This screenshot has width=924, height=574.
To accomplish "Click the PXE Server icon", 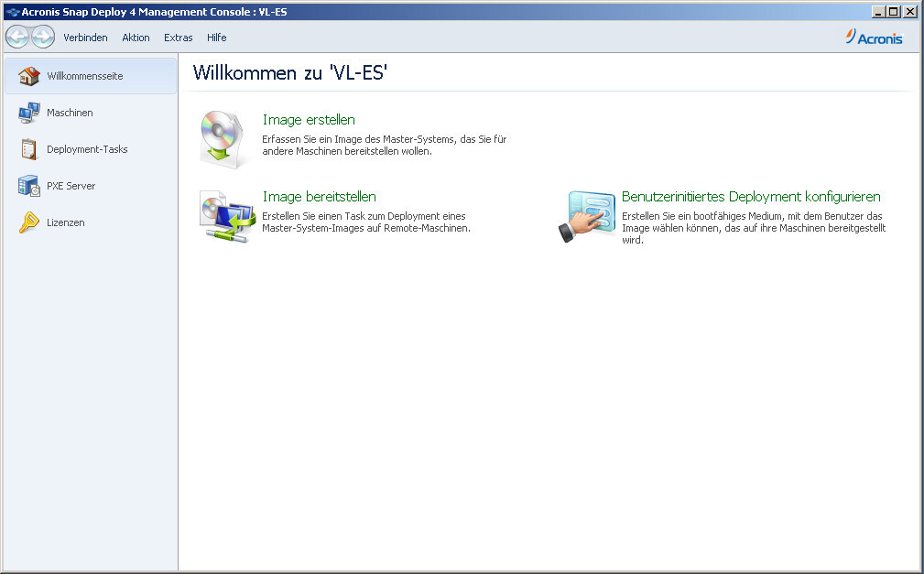I will point(29,186).
